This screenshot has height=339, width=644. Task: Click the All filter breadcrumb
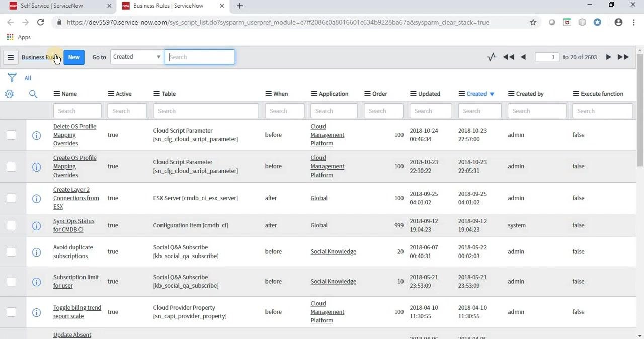28,78
